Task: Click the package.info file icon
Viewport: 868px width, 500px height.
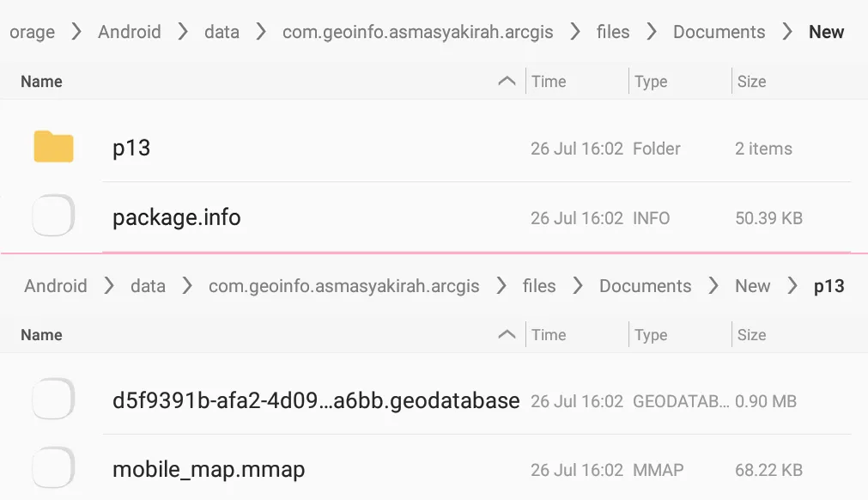Action: pos(53,216)
